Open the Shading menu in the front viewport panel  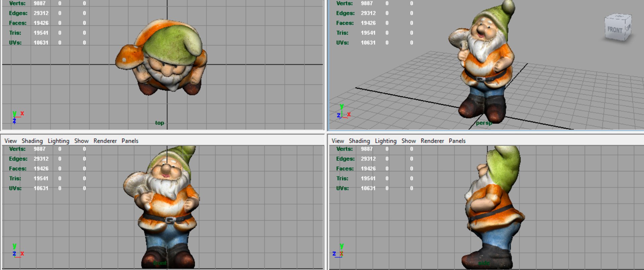(x=32, y=141)
